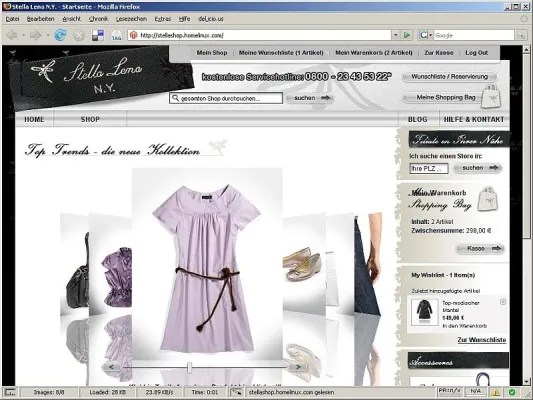Click the Top-modischer Mantel product link
533x400 pixels.
(x=461, y=306)
